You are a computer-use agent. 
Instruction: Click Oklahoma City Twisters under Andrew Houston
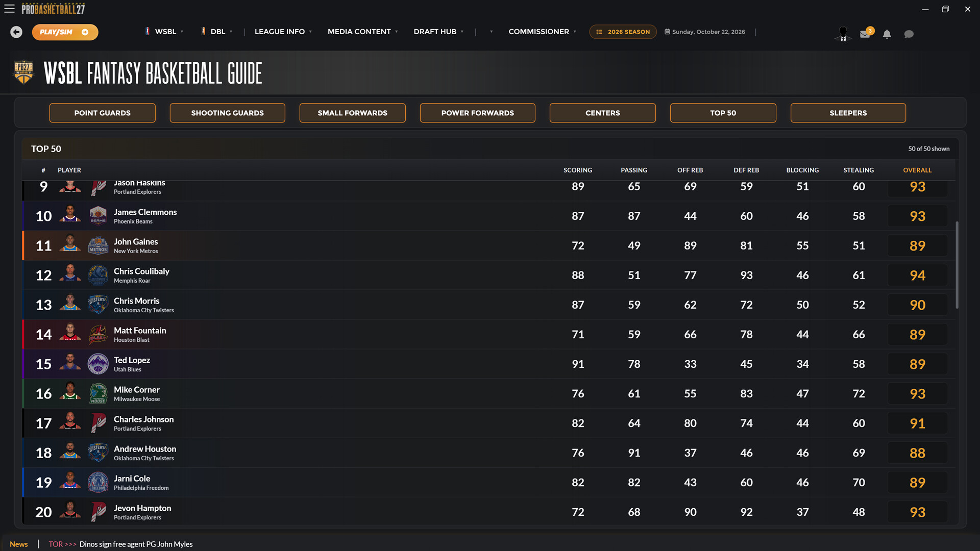(143, 458)
